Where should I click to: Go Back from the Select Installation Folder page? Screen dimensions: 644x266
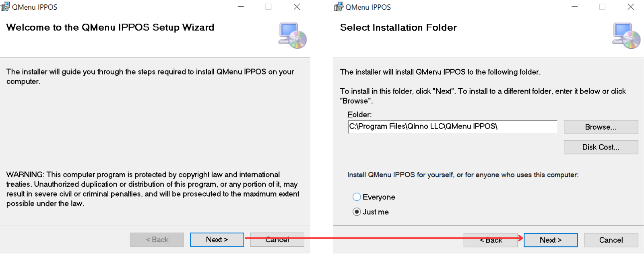click(490, 240)
